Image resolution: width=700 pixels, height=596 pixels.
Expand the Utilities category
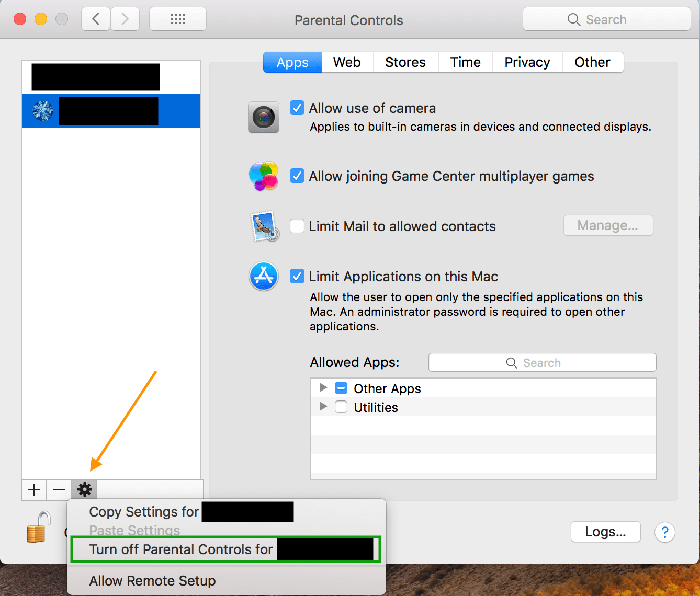click(x=323, y=407)
